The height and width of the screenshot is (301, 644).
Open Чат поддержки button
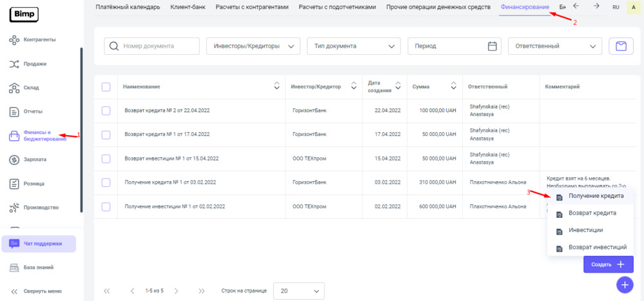click(x=39, y=244)
